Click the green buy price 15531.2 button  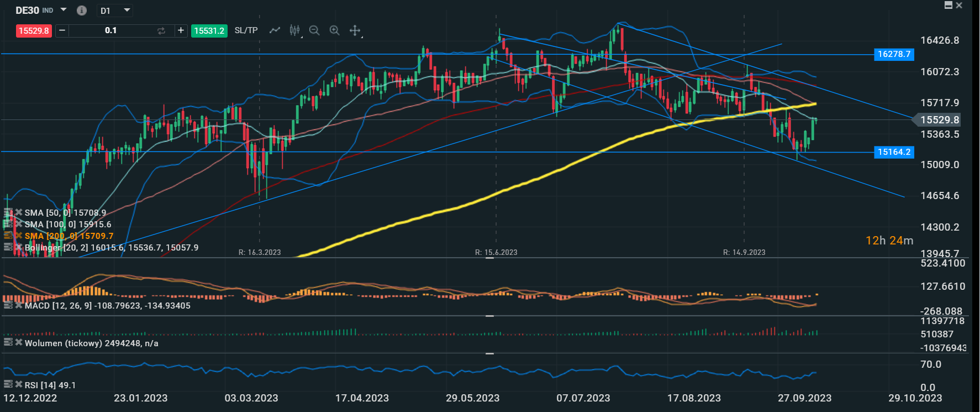209,30
